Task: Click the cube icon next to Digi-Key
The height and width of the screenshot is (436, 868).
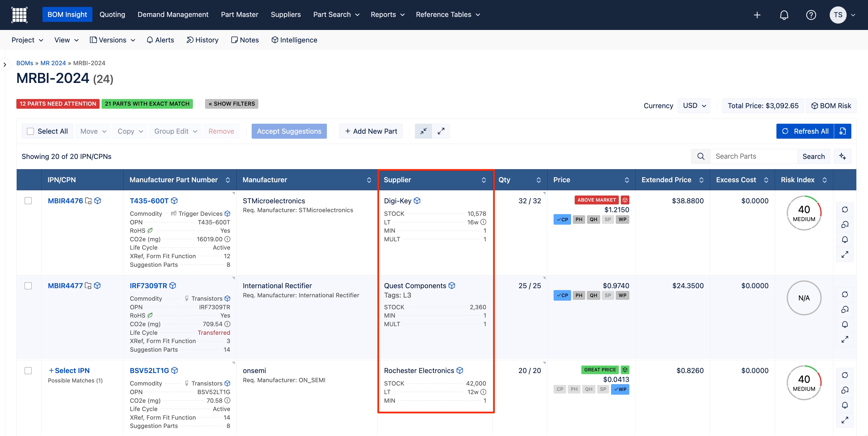Action: (417, 201)
